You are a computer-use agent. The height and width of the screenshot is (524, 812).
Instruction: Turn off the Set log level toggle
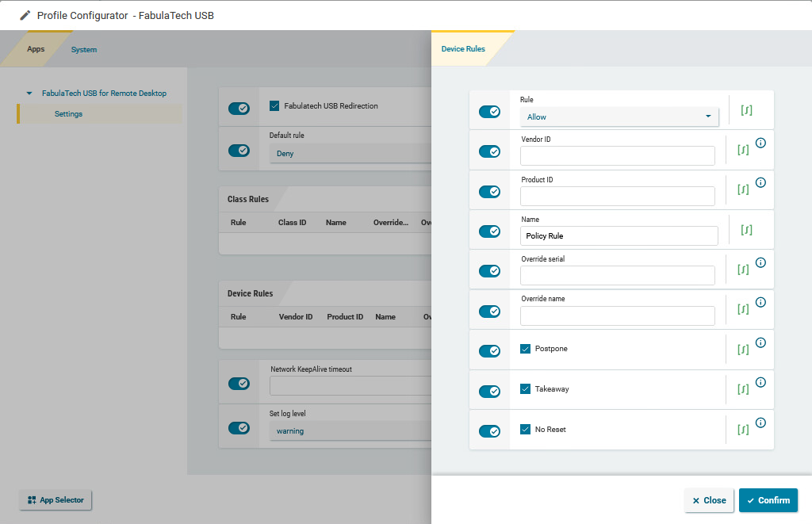(x=239, y=428)
